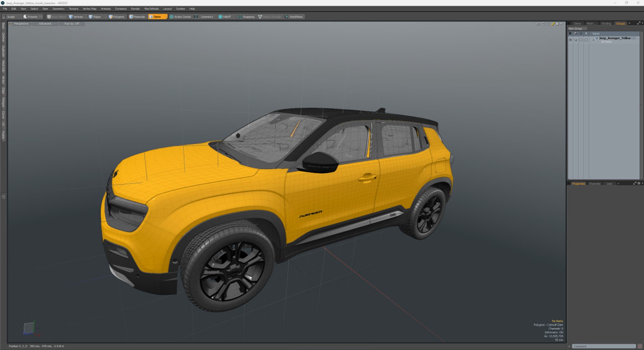
Task: Click the render column header icon
Action: 576,34
